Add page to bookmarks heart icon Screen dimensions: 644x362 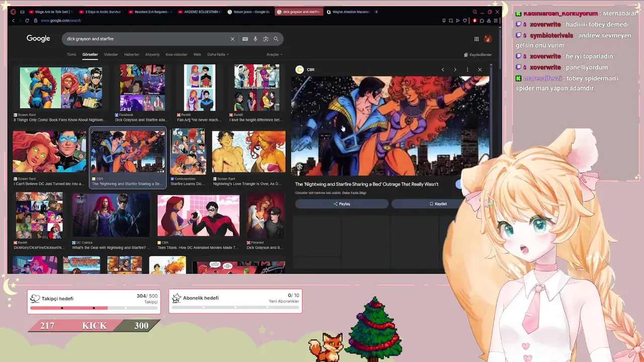(464, 21)
